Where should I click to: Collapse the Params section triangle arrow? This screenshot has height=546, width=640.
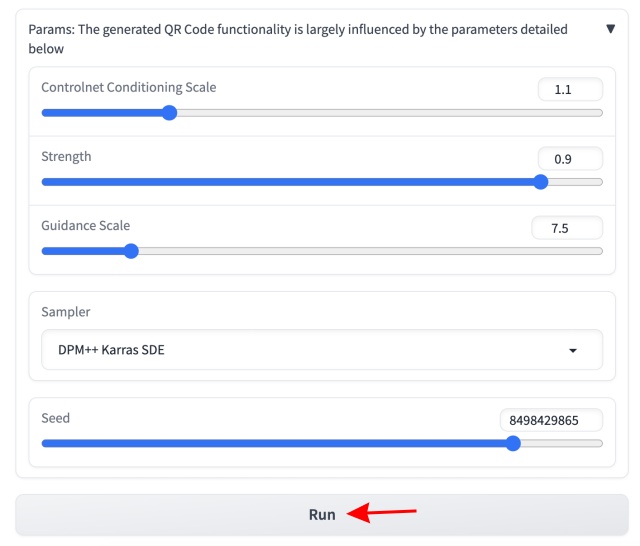(611, 29)
